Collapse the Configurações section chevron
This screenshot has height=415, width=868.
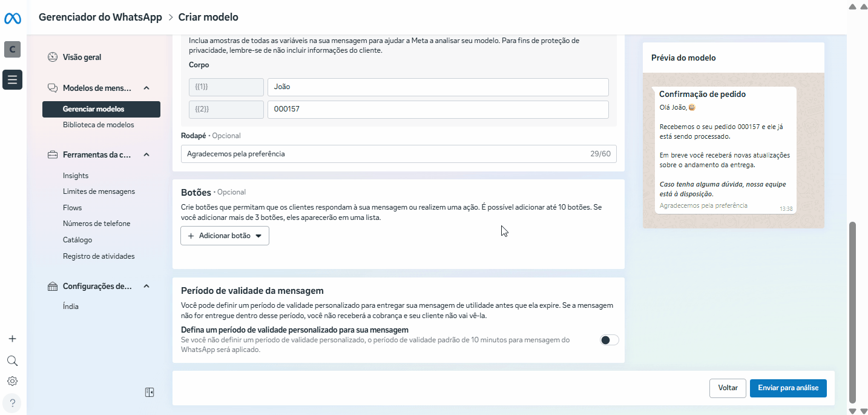tap(146, 286)
